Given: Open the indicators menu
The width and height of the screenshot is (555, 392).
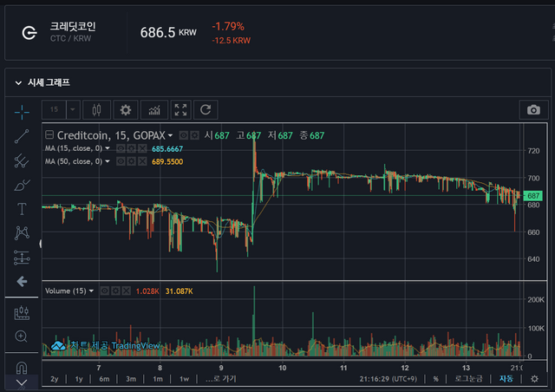Looking at the screenshot, I should click(x=154, y=110).
